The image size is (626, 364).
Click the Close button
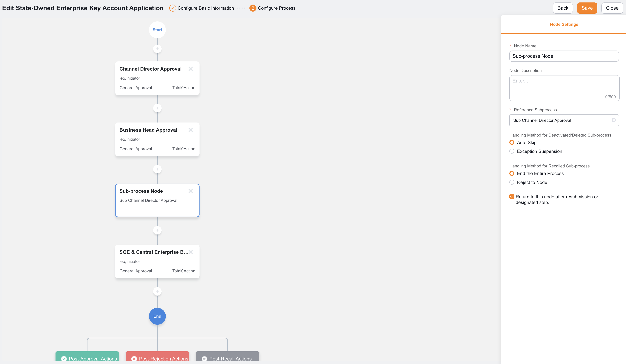612,8
